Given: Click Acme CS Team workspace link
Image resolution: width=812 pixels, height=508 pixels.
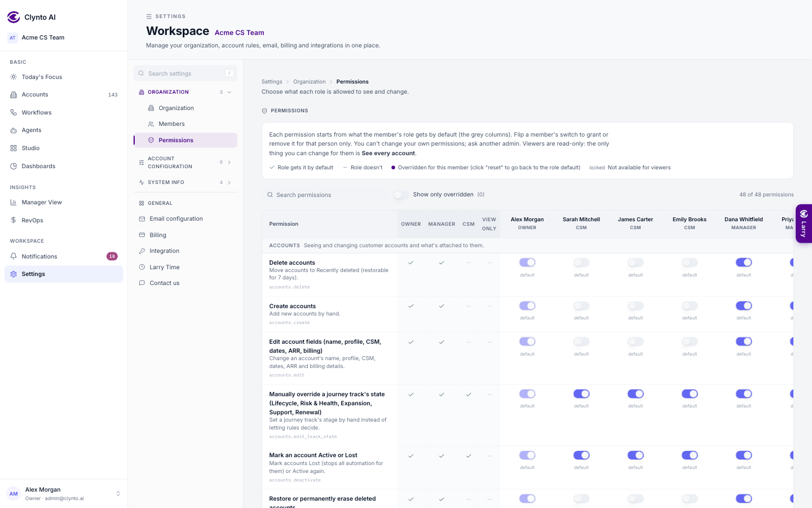Looking at the screenshot, I should pos(240,33).
